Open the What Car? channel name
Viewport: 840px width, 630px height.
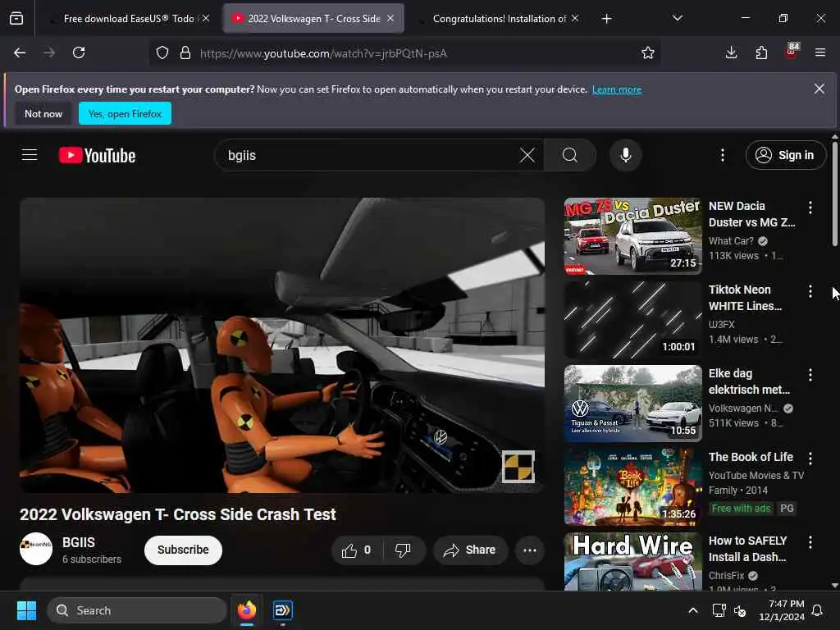[x=731, y=241]
